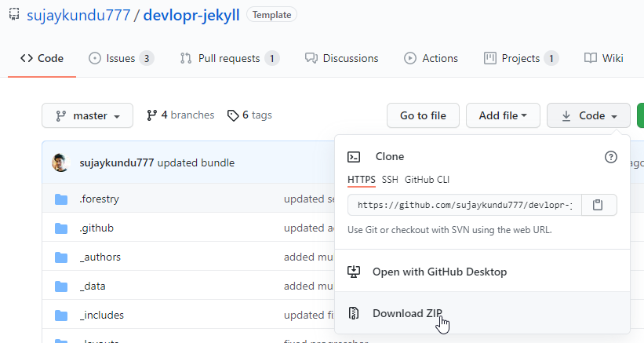644x343 pixels.
Task: Click the Template label badge
Action: pos(271,15)
